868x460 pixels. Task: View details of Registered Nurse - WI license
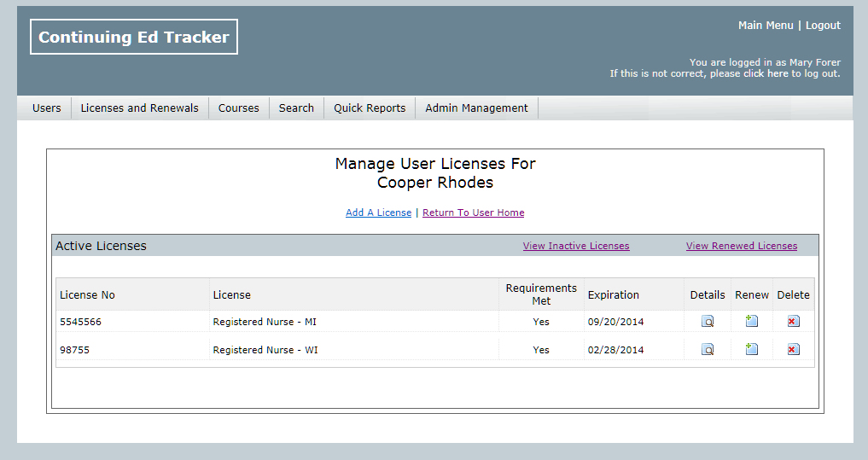point(708,350)
